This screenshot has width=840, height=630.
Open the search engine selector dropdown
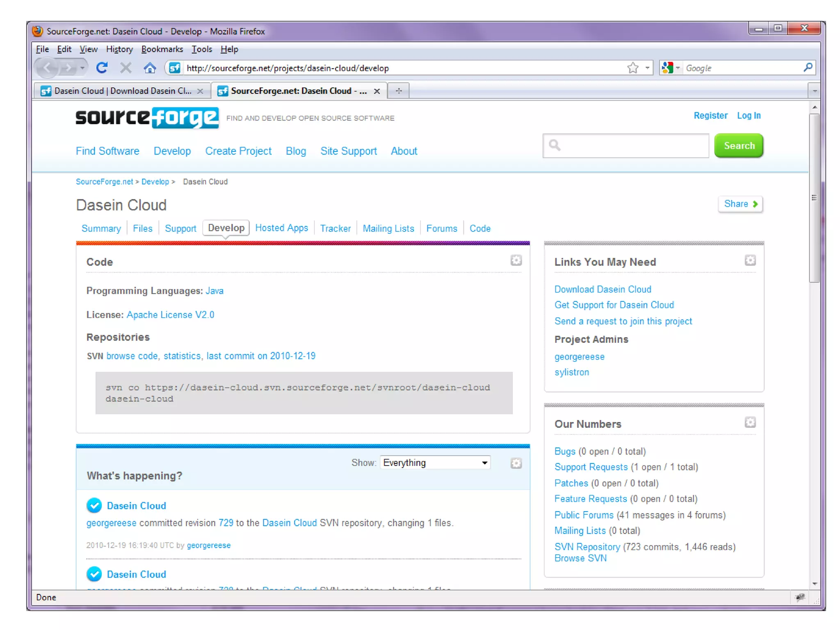671,68
